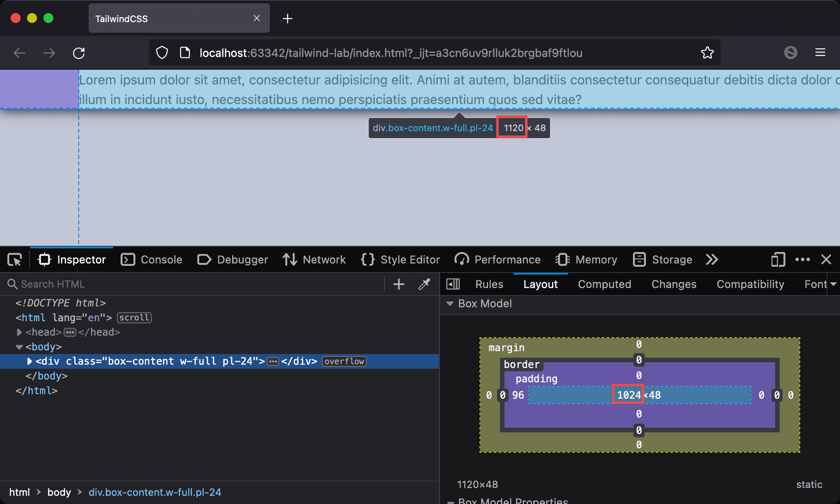This screenshot has width=840, height=504.
Task: Click the Performance panel icon
Action: (x=462, y=259)
